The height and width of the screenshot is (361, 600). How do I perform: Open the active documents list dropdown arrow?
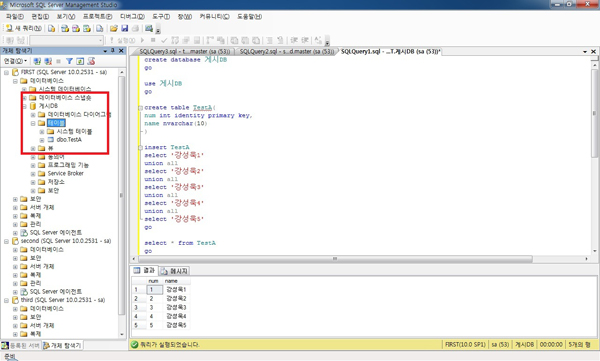click(x=585, y=51)
